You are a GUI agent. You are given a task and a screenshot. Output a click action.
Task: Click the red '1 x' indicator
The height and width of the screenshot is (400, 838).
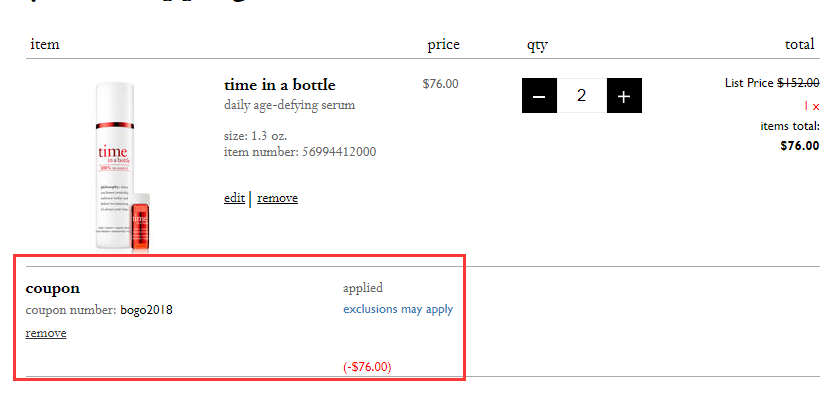coord(811,105)
